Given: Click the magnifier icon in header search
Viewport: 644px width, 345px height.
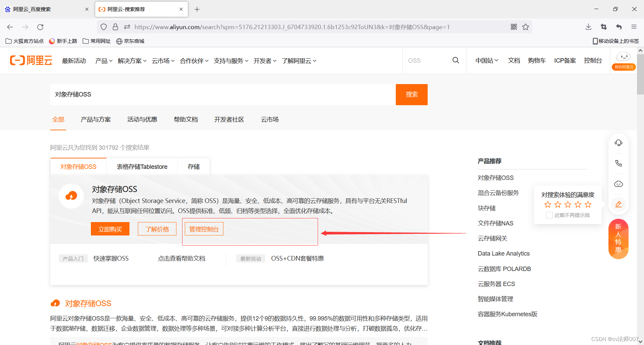Looking at the screenshot, I should 455,60.
